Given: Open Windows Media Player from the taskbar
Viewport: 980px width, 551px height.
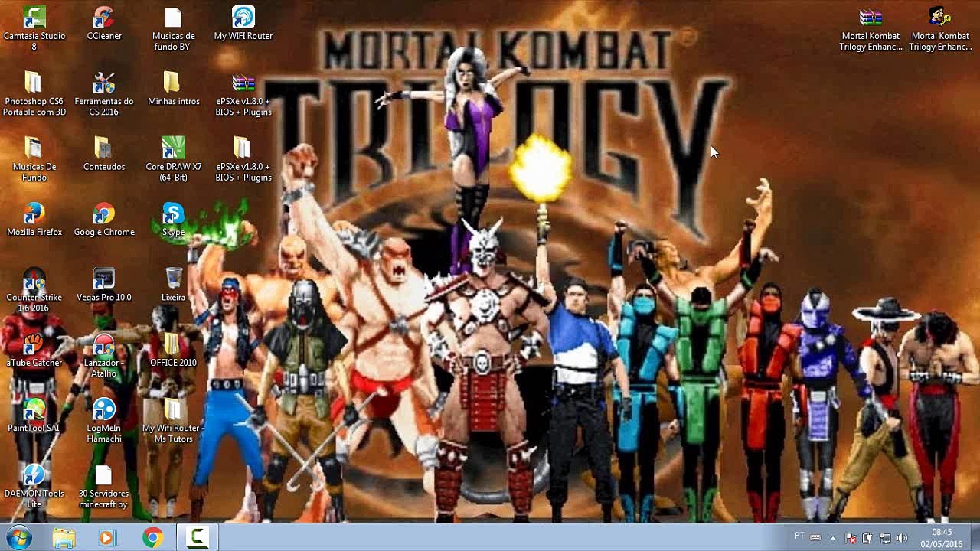Looking at the screenshot, I should [106, 538].
